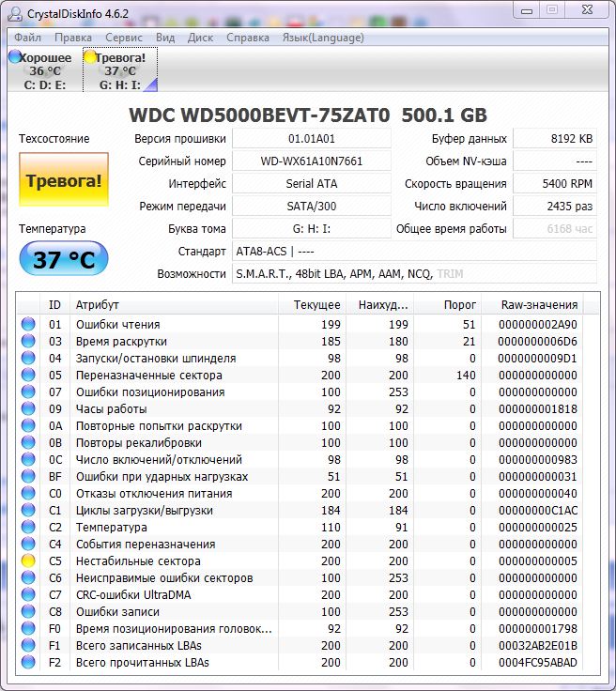The width and height of the screenshot is (616, 691).
Task: Click the status icon for Число включений/отключений
Action: (28, 459)
